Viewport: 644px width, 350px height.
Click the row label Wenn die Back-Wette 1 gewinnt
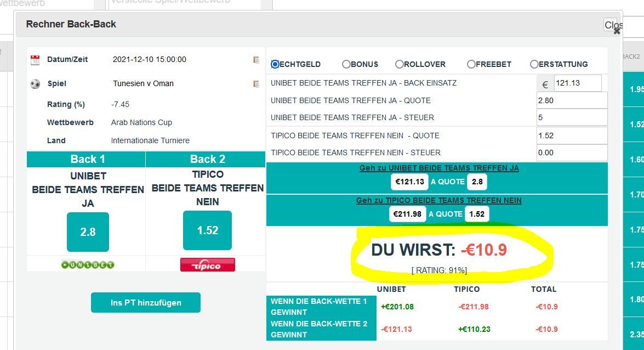coord(321,307)
